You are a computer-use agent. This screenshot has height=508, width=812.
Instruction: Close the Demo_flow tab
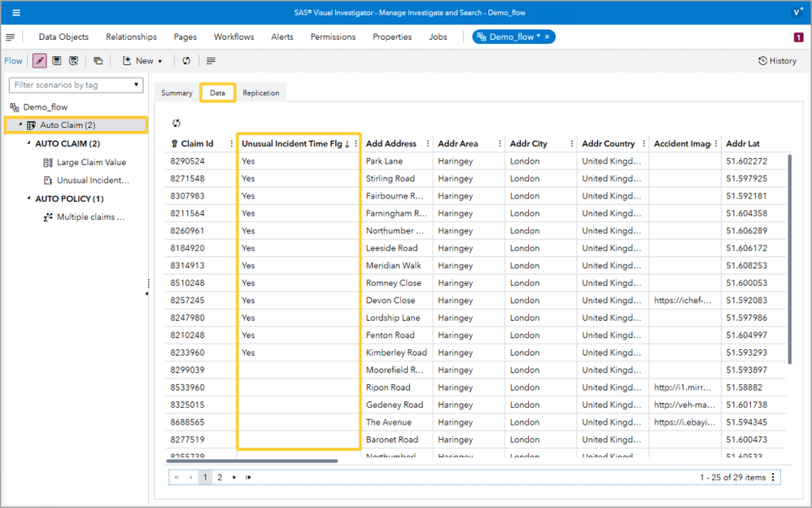coord(547,37)
